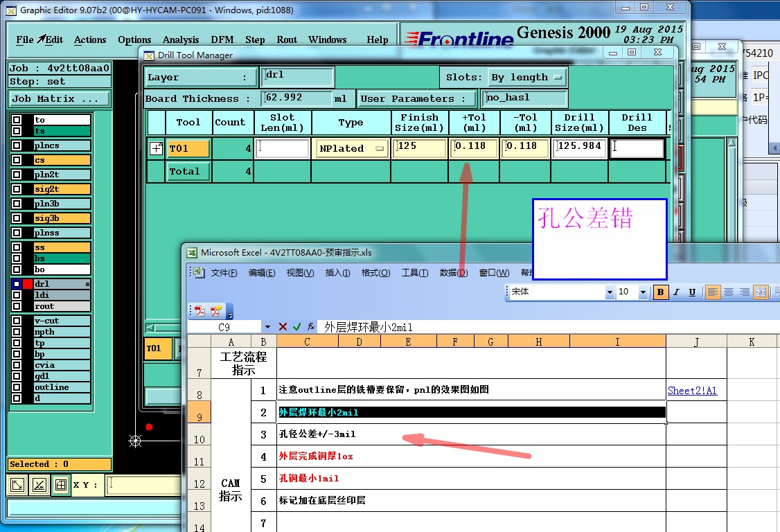Open the Analysis menu in Graphic Editor
This screenshot has height=532, width=780.
[181, 39]
